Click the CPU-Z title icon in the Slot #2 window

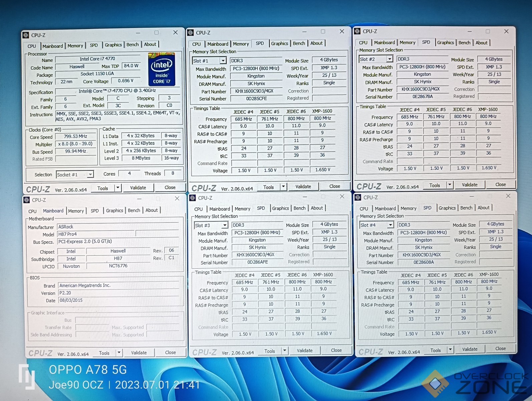click(357, 31)
